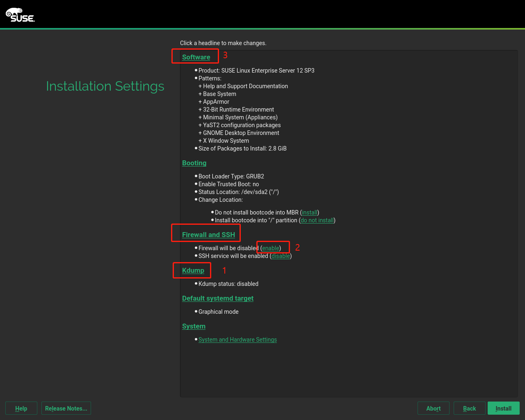
Task: Open the Booting headline settings
Action: click(194, 163)
